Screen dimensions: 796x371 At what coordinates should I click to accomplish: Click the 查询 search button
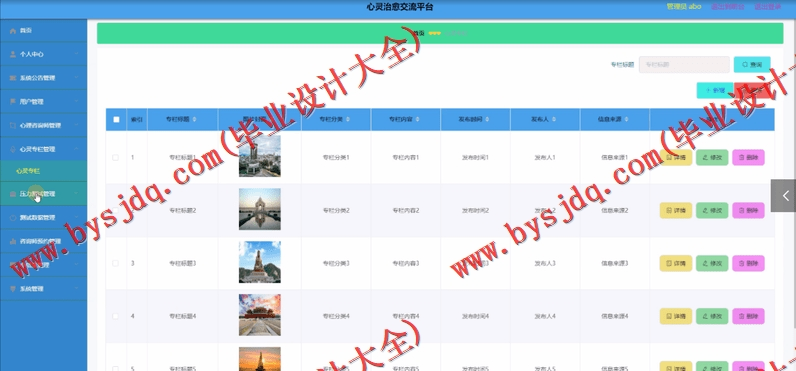[752, 64]
